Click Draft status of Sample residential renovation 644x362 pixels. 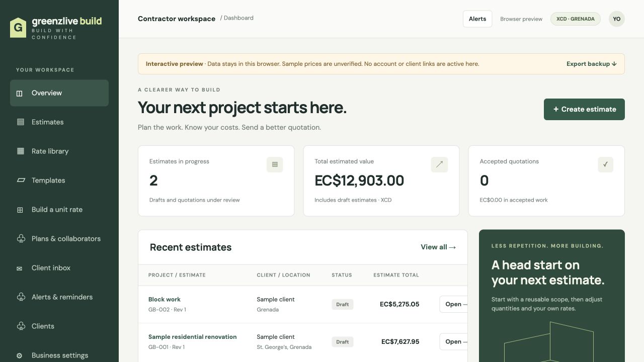(x=343, y=342)
